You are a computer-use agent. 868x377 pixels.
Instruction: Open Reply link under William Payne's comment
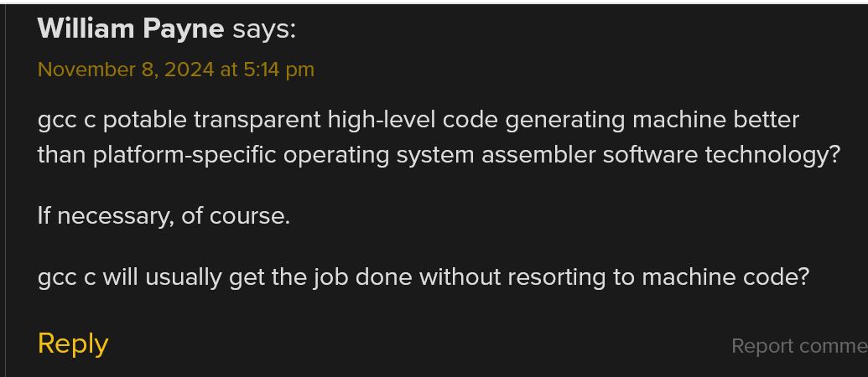click(x=72, y=343)
